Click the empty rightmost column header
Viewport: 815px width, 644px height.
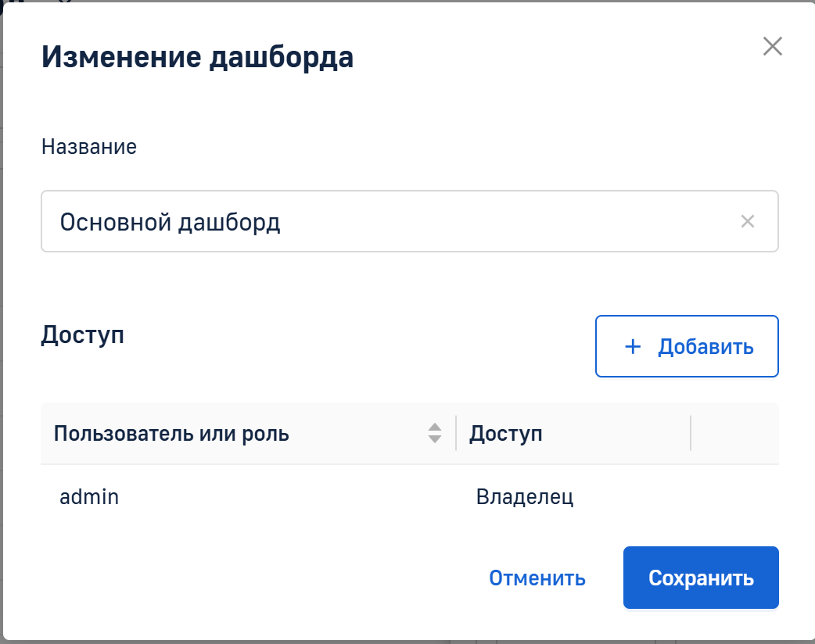click(734, 434)
